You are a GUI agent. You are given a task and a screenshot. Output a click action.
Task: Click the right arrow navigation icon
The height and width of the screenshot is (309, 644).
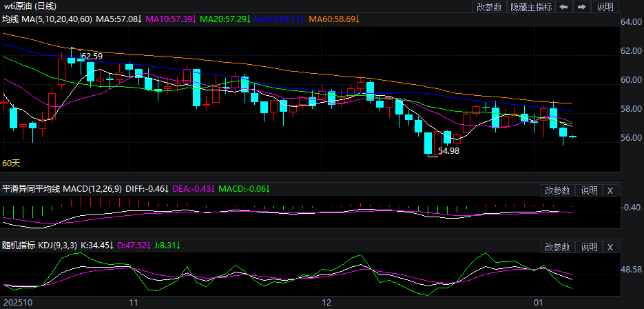click(x=582, y=7)
